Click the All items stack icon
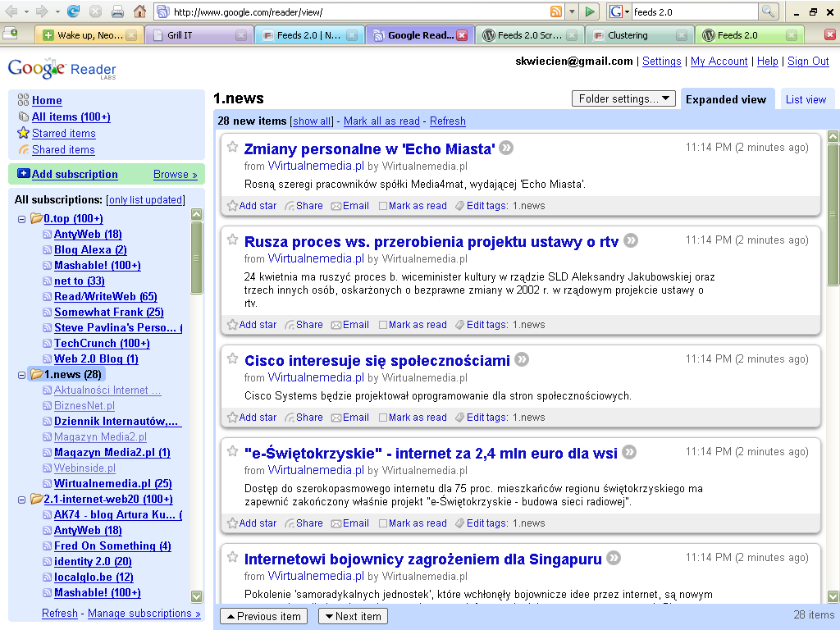This screenshot has width=840, height=630. (x=24, y=116)
